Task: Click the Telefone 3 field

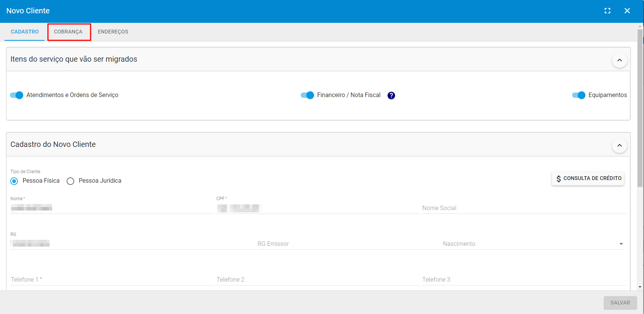Action: pyautogui.click(x=524, y=279)
